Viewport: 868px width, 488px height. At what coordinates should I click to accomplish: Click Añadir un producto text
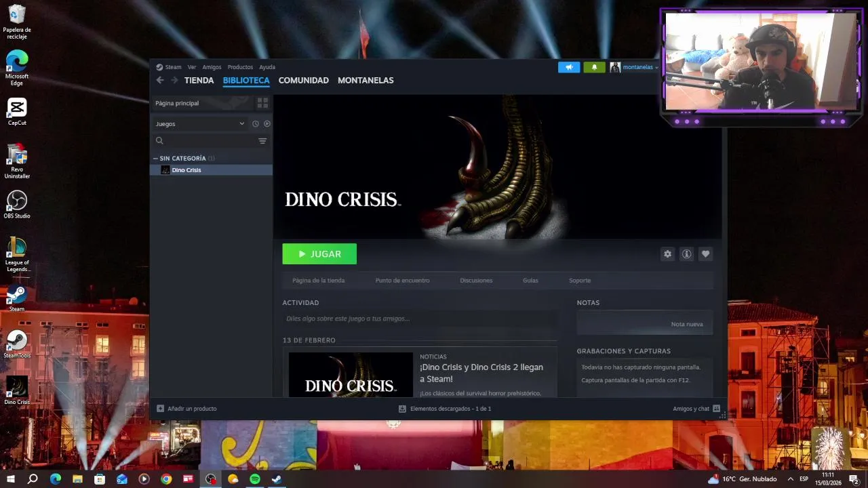(192, 409)
